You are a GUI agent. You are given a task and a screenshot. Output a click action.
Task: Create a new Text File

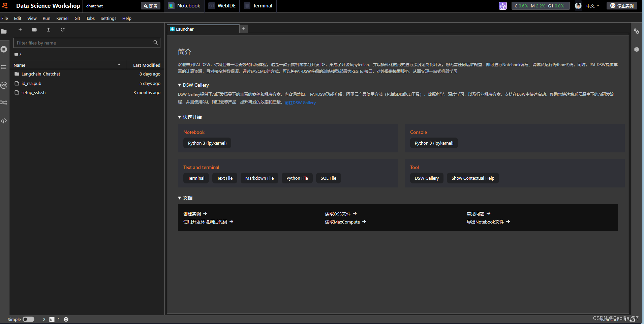(225, 178)
